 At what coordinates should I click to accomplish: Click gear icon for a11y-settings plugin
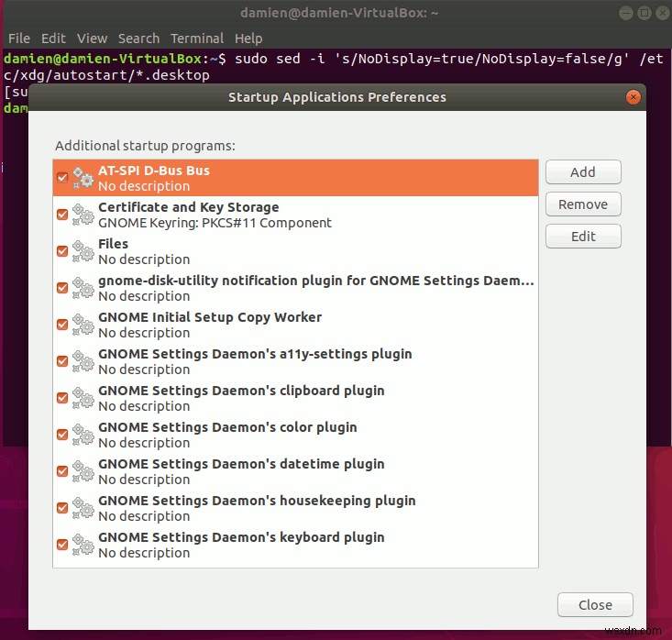point(83,361)
